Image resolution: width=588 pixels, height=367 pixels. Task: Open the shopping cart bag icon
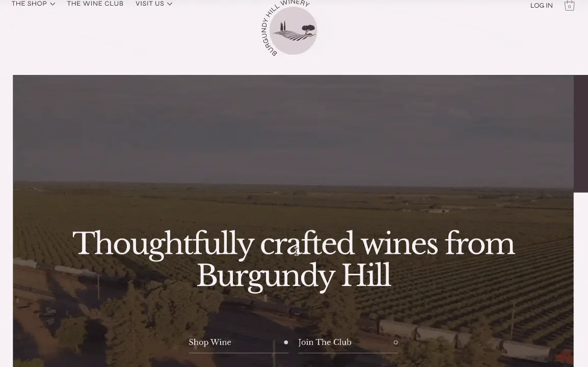tap(569, 5)
